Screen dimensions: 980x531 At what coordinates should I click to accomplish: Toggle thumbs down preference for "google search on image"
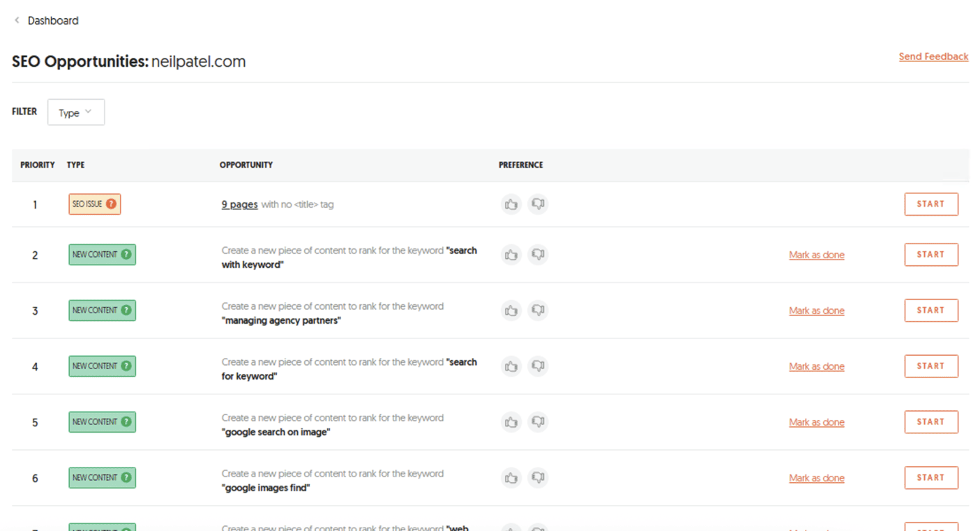tap(537, 421)
